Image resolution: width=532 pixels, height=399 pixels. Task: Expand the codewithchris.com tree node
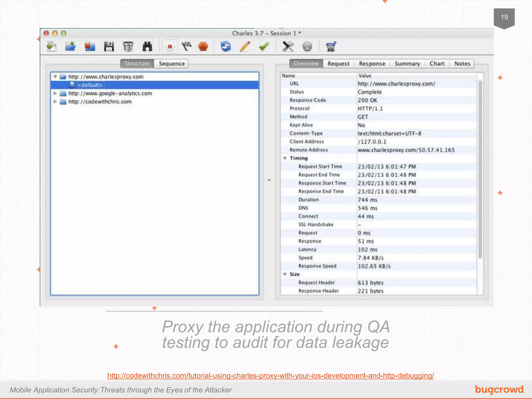coord(55,102)
